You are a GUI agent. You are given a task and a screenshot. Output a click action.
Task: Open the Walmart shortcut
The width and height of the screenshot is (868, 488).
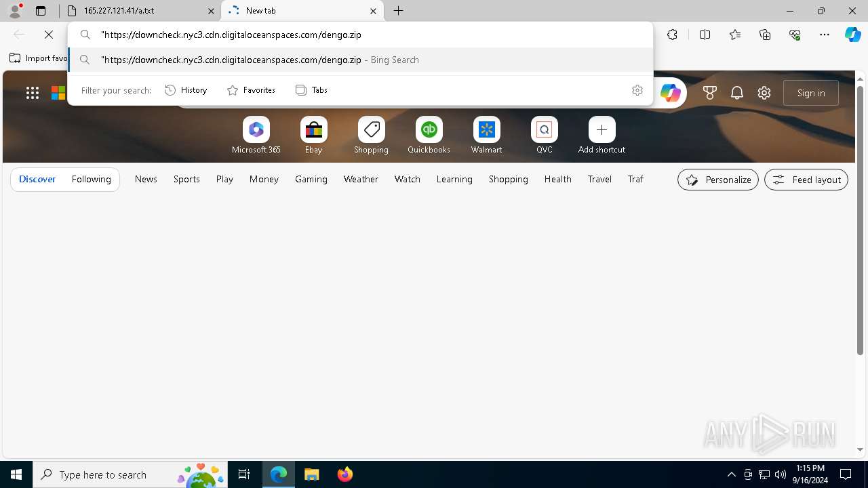pos(487,135)
